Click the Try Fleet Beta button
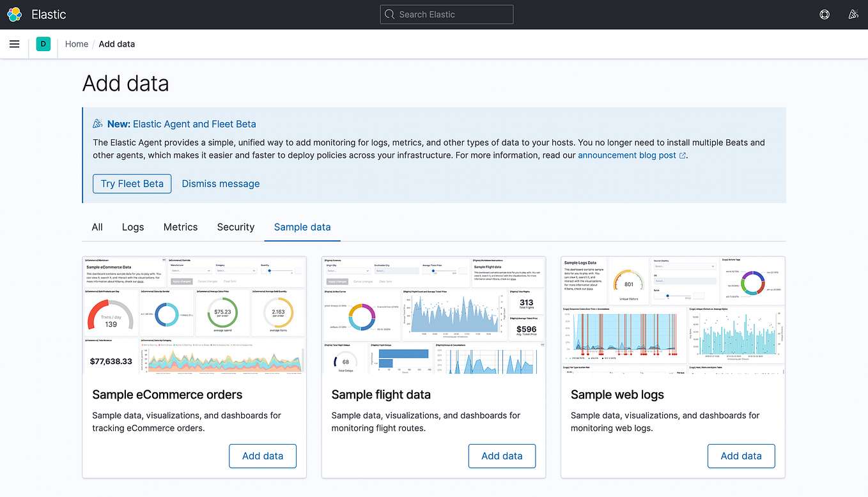This screenshot has height=497, width=868. click(132, 183)
